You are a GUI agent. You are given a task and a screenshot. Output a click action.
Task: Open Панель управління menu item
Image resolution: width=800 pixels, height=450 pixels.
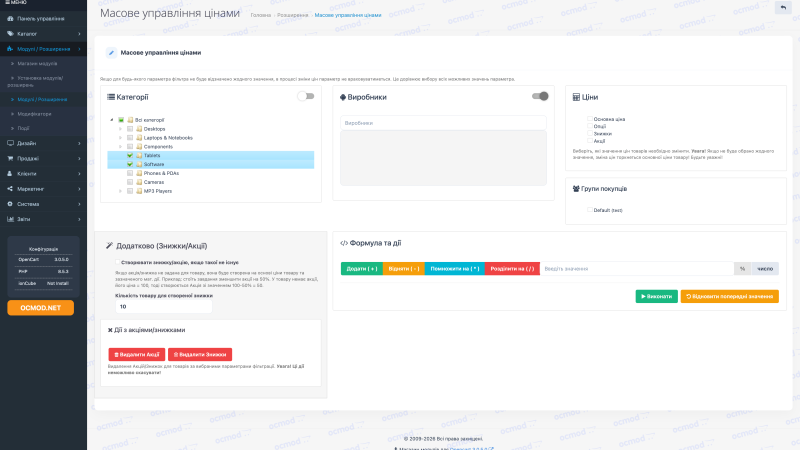tap(43, 18)
